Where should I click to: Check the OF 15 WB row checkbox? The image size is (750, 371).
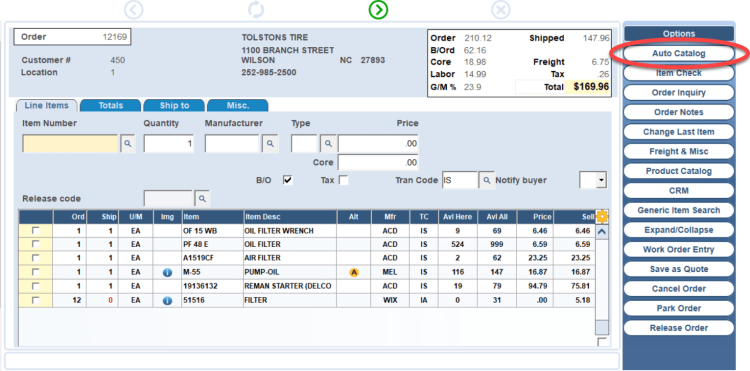pos(35,230)
